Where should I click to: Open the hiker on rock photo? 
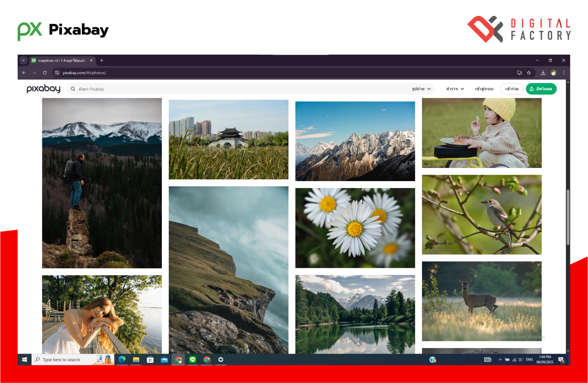[x=102, y=183]
